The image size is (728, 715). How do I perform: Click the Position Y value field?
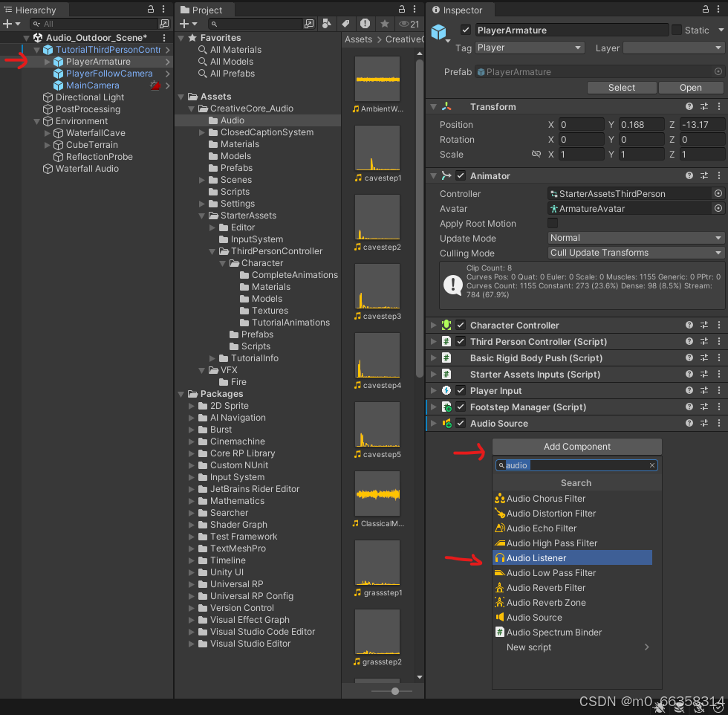click(x=641, y=125)
